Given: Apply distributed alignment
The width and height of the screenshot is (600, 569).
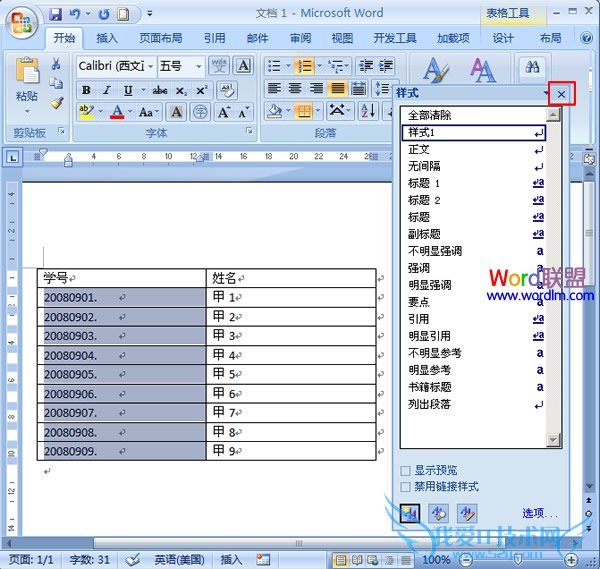Looking at the screenshot, I should pyautogui.click(x=359, y=89).
